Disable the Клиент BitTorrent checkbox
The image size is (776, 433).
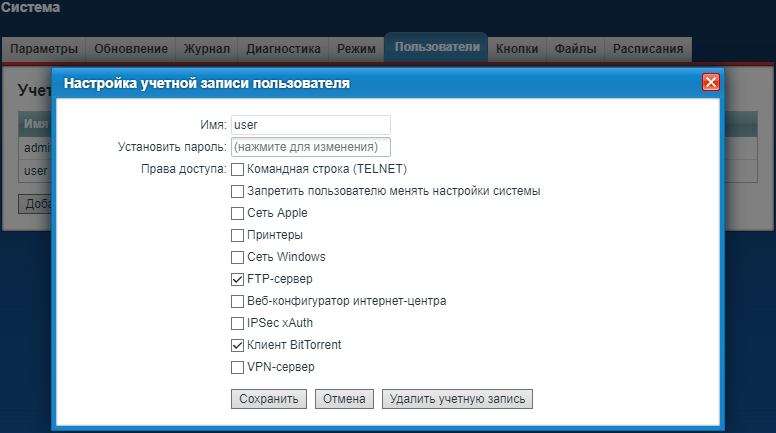(238, 345)
